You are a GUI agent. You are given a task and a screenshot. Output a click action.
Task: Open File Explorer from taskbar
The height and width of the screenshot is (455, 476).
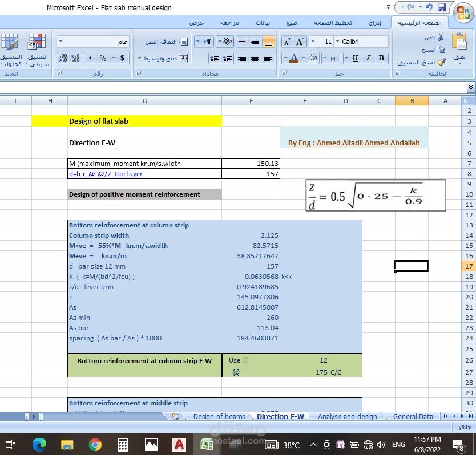[67, 445]
